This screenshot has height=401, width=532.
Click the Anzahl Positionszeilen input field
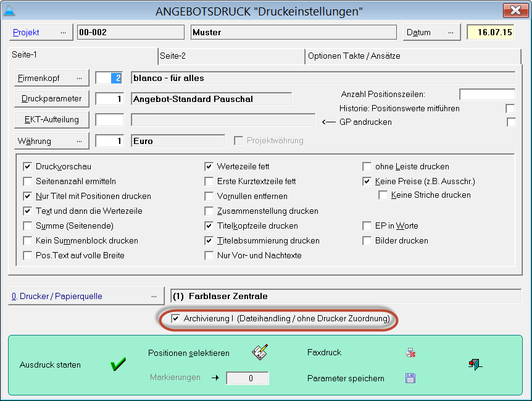(487, 95)
